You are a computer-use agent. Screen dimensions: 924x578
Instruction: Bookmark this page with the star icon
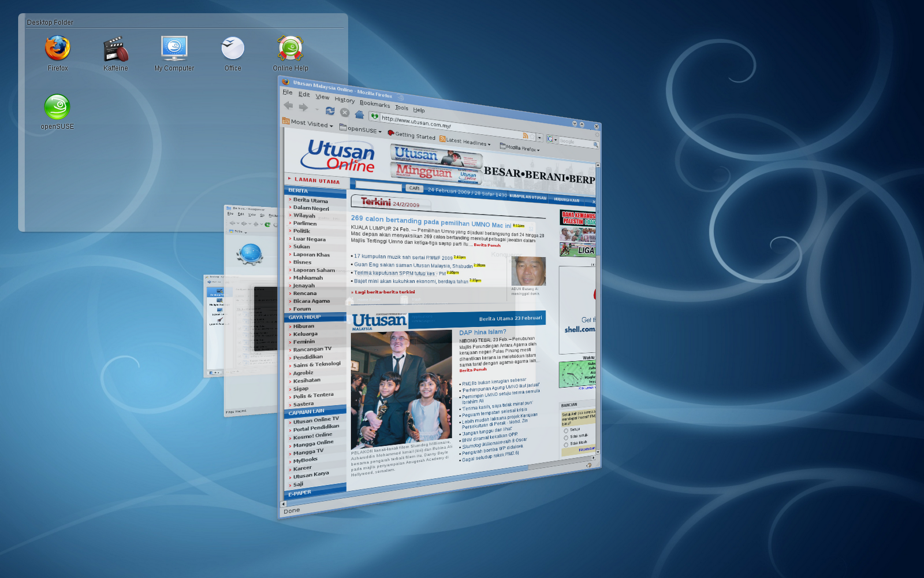(x=532, y=136)
